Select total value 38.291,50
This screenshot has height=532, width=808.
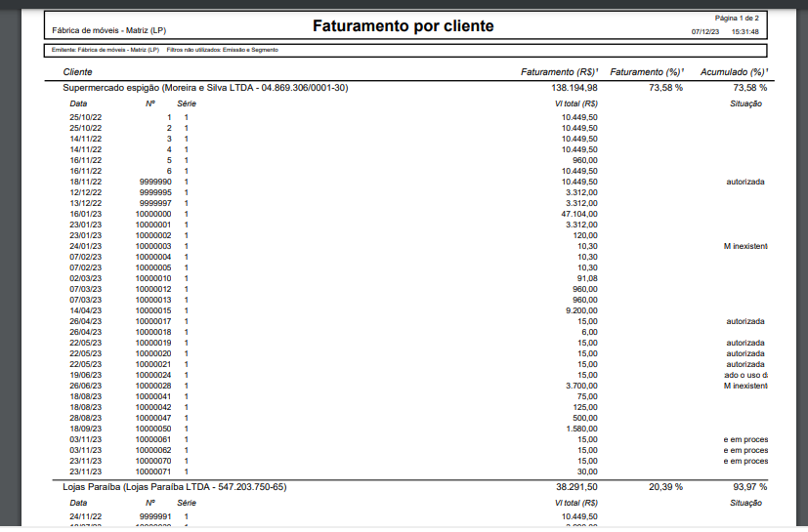[x=576, y=487]
